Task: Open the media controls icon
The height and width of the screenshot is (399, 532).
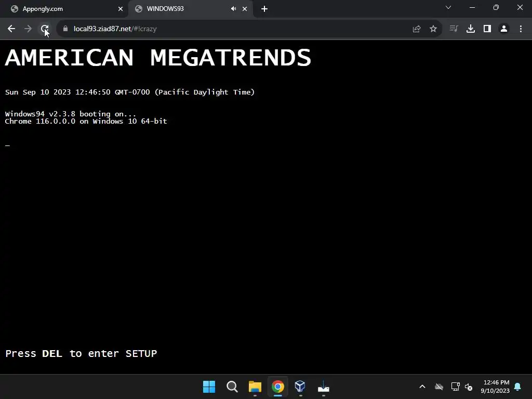Action: pyautogui.click(x=454, y=29)
